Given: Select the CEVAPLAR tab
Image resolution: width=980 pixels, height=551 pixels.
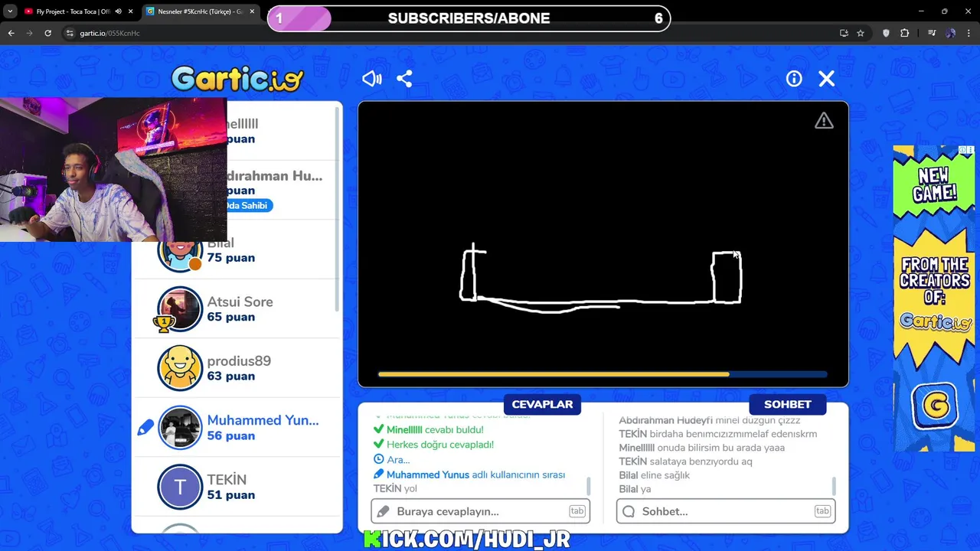Looking at the screenshot, I should coord(542,404).
